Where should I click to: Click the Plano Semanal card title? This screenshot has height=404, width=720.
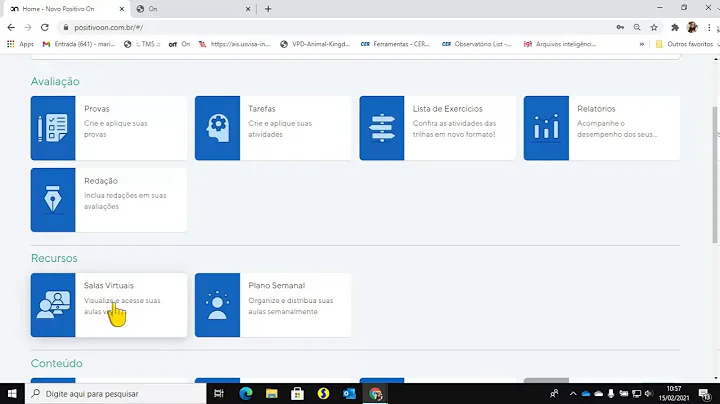pos(276,286)
